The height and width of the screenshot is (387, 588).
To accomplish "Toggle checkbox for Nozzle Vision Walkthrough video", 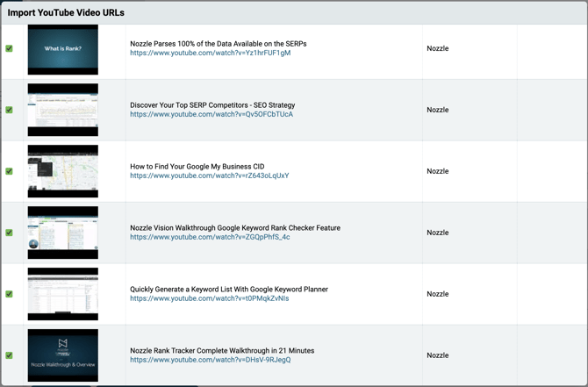I will pyautogui.click(x=9, y=233).
